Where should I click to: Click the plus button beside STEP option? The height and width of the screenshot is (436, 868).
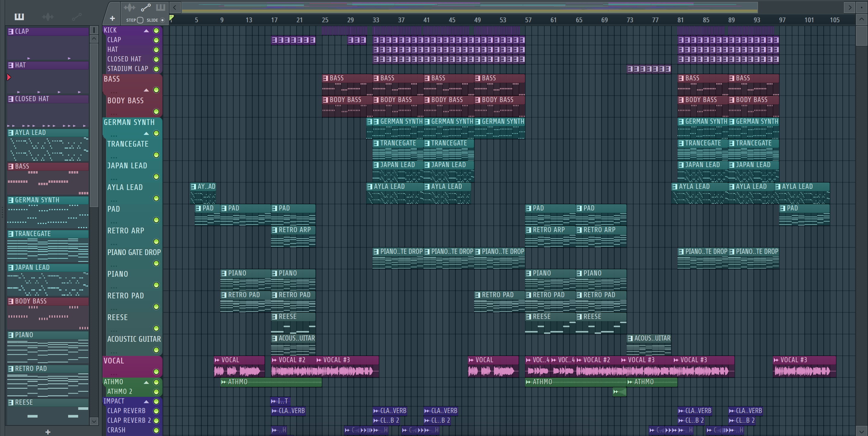tap(112, 18)
